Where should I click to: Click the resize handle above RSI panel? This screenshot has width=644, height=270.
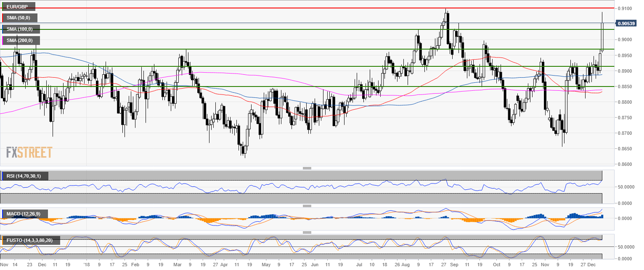pyautogui.click(x=307, y=168)
